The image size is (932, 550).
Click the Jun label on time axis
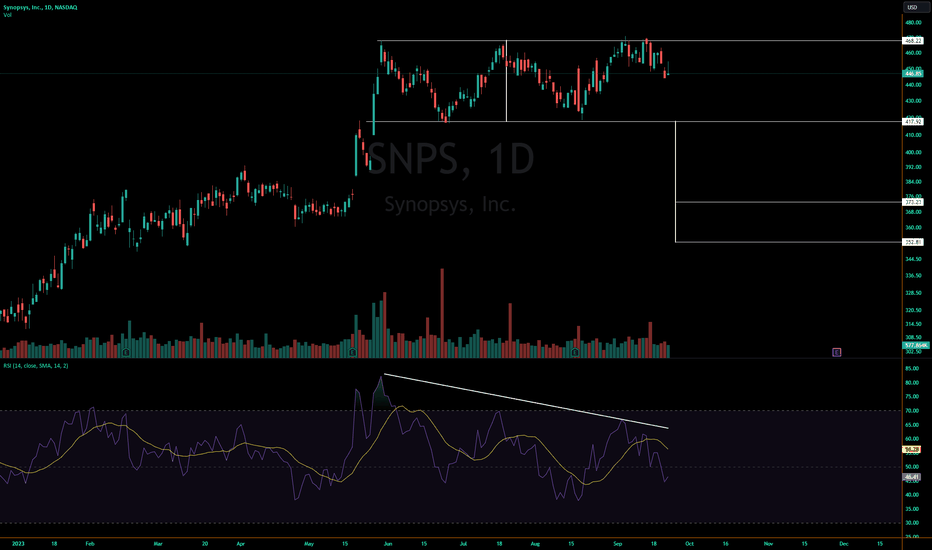tap(388, 543)
